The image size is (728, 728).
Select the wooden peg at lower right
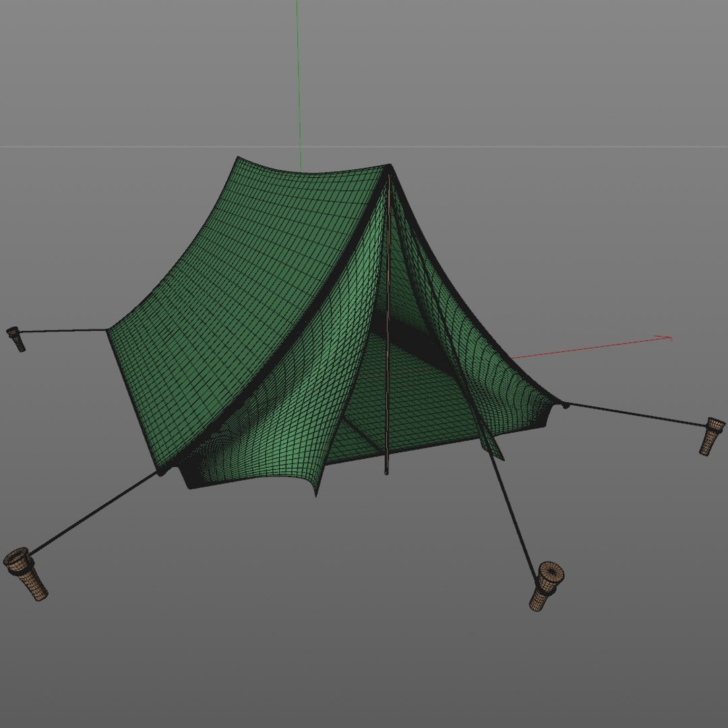pyautogui.click(x=547, y=586)
